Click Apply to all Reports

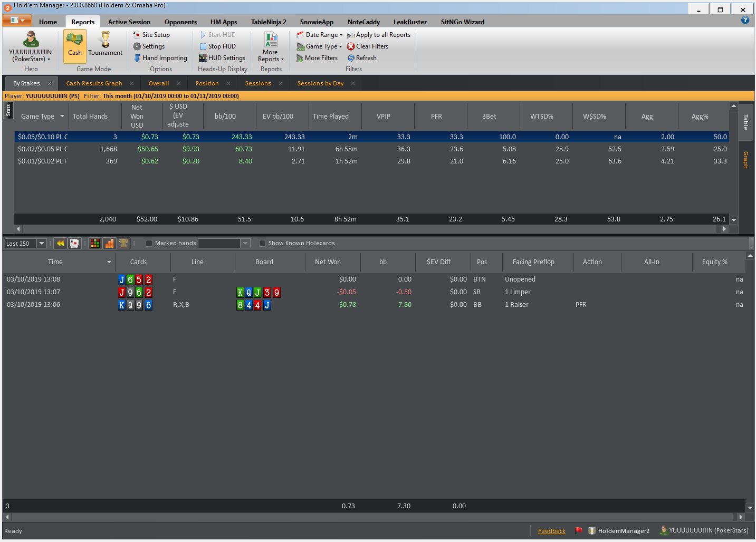(379, 35)
